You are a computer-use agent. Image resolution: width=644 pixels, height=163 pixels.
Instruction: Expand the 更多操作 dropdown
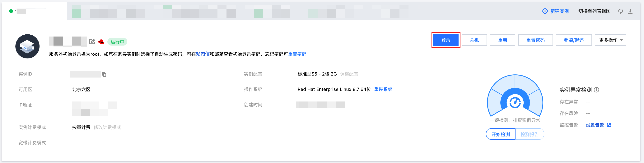point(610,40)
